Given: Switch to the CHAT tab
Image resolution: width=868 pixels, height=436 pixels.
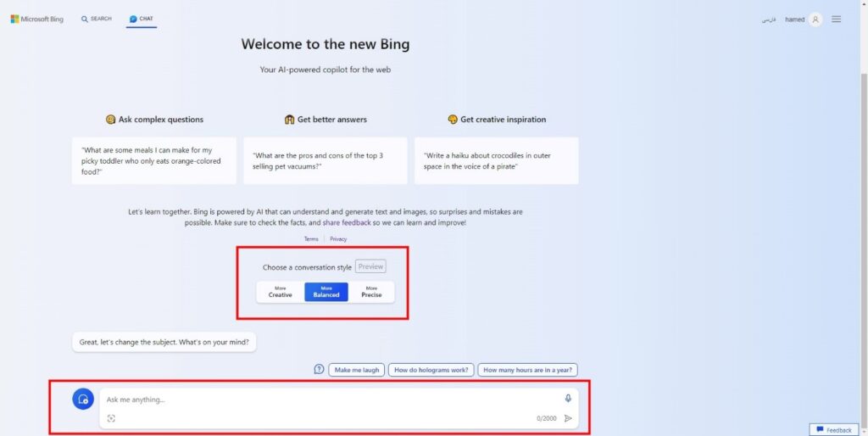Looking at the screenshot, I should pyautogui.click(x=142, y=19).
